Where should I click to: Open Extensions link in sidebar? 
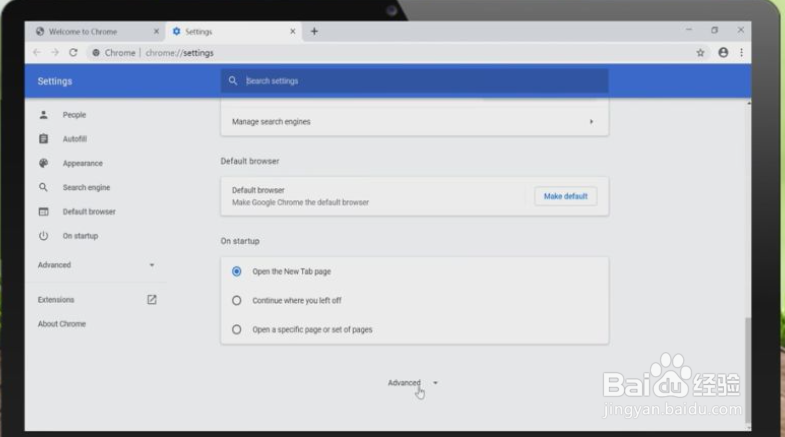point(56,299)
